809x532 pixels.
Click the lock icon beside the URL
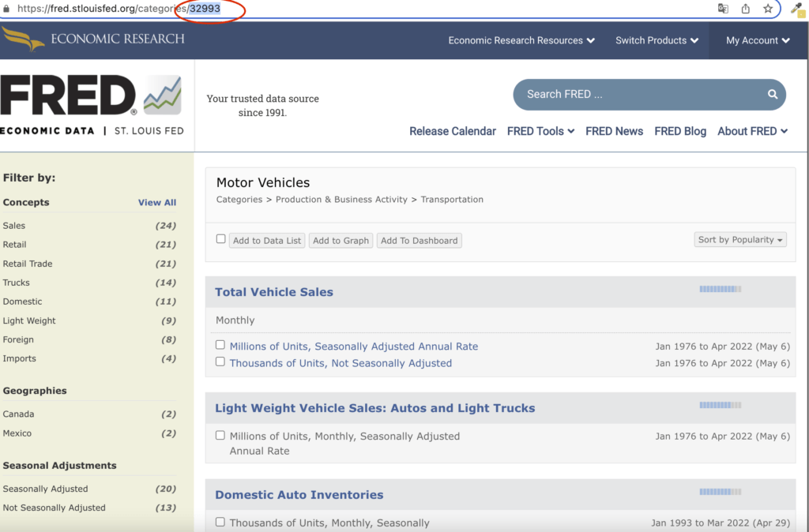tap(6, 9)
